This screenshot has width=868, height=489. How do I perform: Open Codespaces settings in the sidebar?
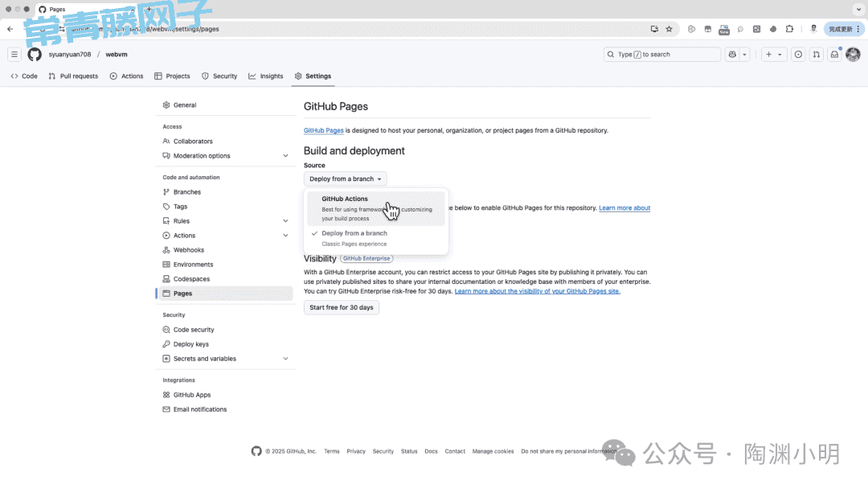tap(226, 279)
